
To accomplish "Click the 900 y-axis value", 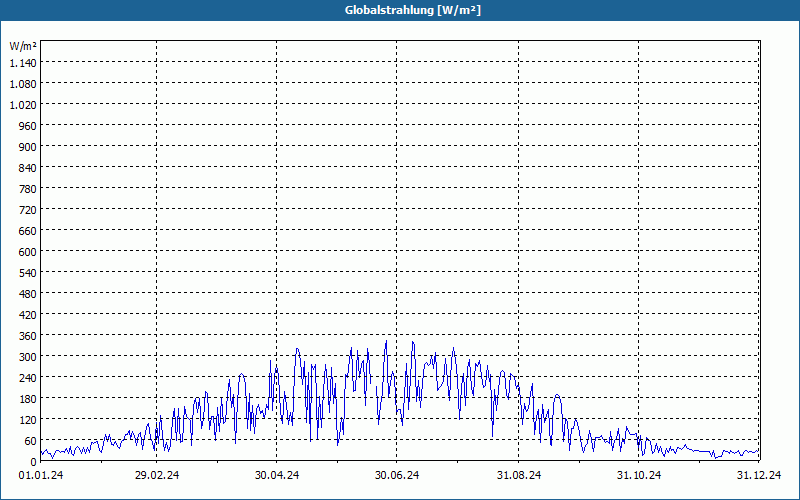I will coord(28,147).
